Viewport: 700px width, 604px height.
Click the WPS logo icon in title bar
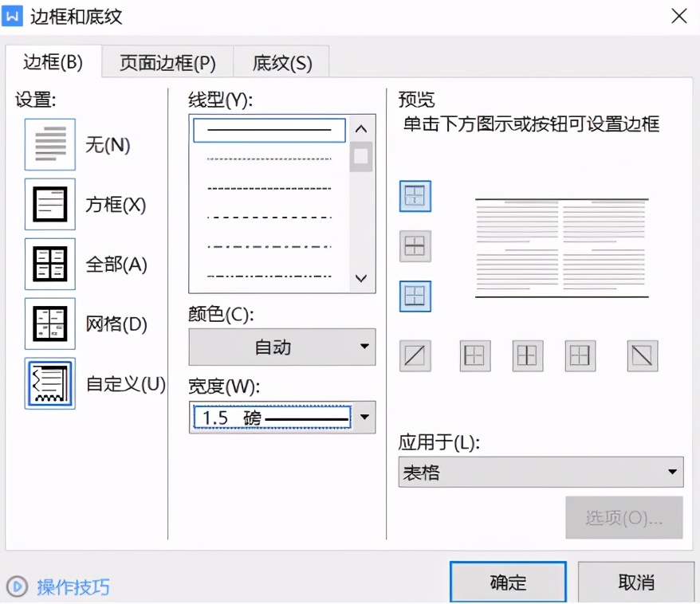coord(13,16)
